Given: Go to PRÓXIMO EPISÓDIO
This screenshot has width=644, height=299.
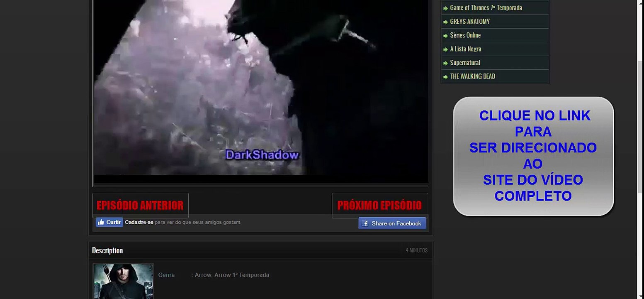Looking at the screenshot, I should [379, 205].
